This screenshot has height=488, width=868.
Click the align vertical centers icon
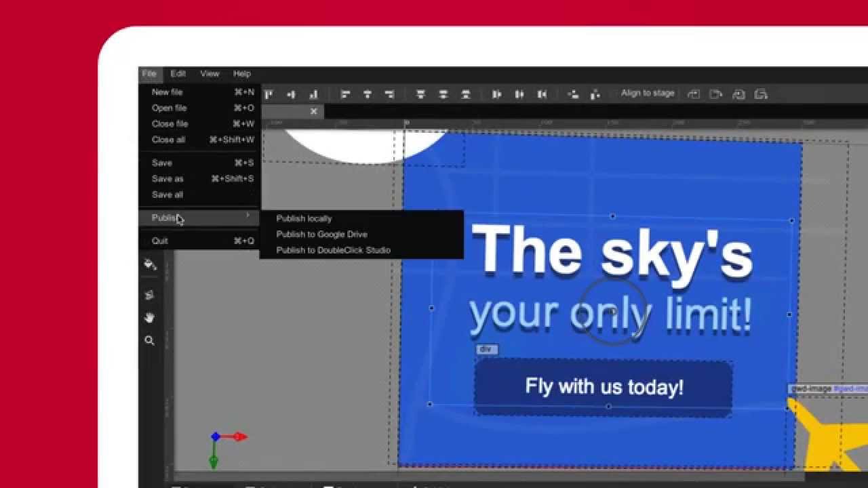(x=291, y=94)
